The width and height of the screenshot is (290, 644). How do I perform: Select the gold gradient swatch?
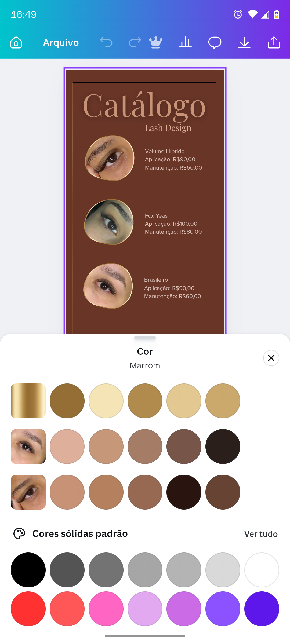28,401
